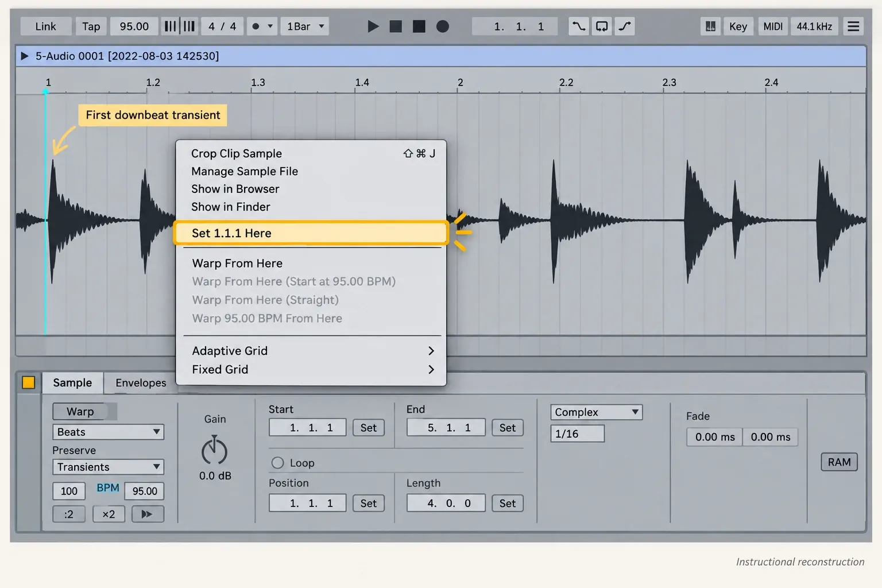The height and width of the screenshot is (588, 882).
Task: Click Set button next to Start
Action: click(369, 428)
